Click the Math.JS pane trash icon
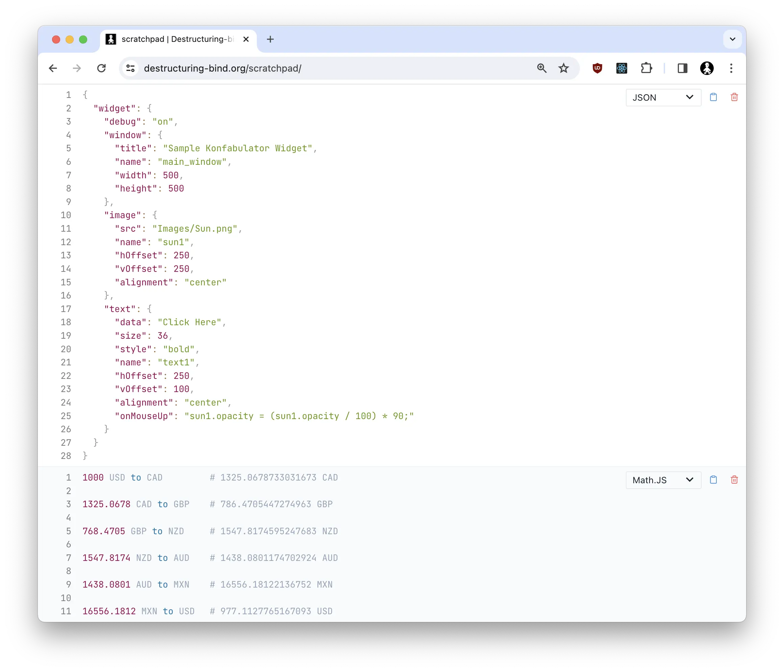784x672 pixels. tap(734, 480)
